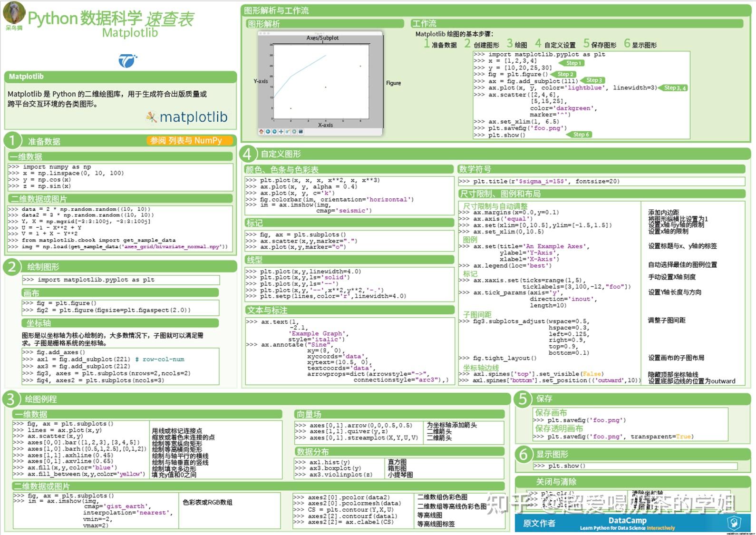Viewport: 756px width, 535px height.
Task: Click the DataCamp shield logo
Action: point(735,523)
